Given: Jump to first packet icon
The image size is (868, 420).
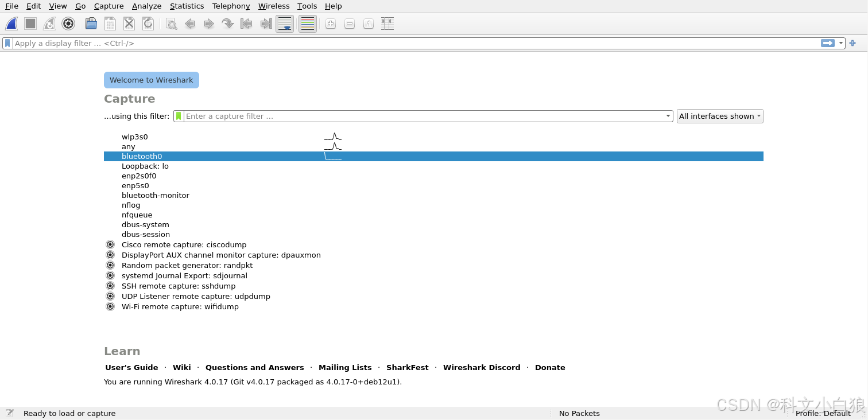Looking at the screenshot, I should (x=247, y=24).
